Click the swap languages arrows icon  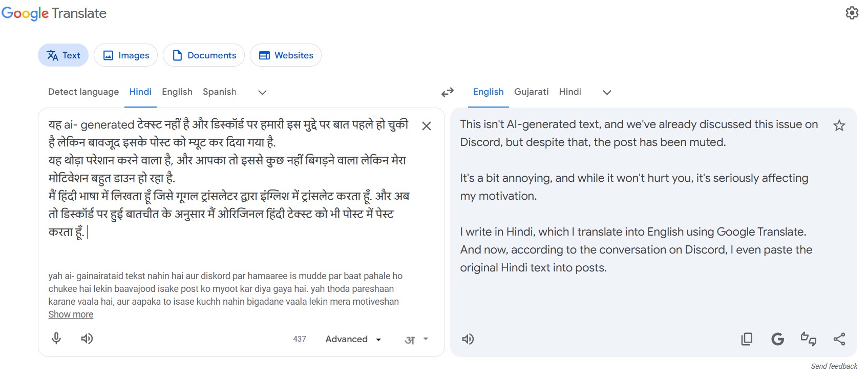[448, 92]
